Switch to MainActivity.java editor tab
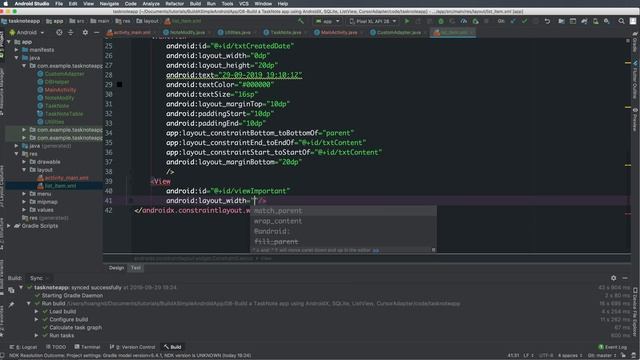 [x=336, y=32]
